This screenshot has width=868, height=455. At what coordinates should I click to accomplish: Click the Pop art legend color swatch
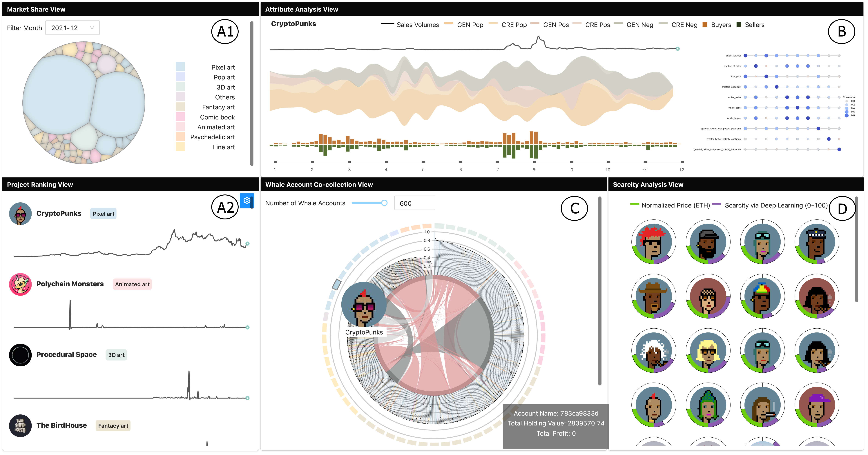point(180,77)
